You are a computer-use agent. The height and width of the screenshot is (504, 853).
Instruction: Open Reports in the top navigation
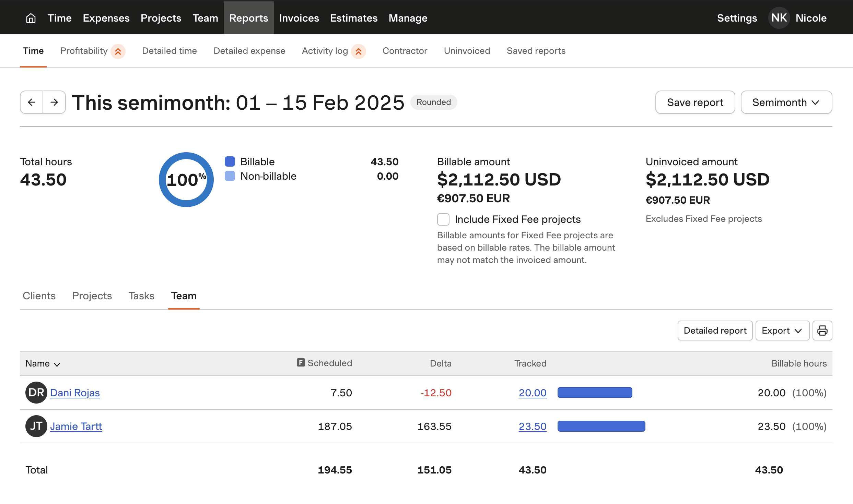pyautogui.click(x=249, y=18)
